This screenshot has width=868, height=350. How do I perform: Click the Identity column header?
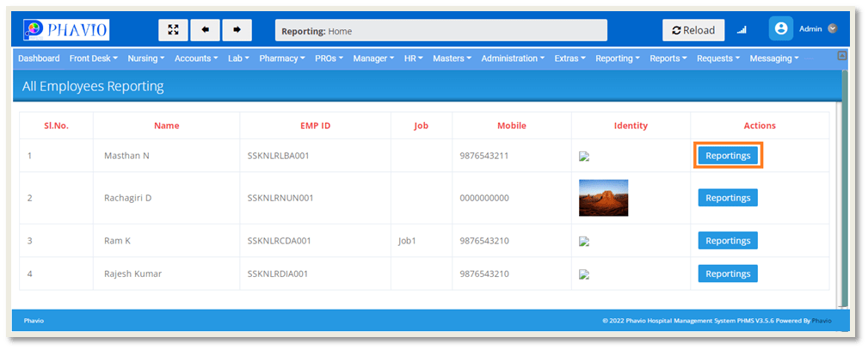tap(631, 126)
